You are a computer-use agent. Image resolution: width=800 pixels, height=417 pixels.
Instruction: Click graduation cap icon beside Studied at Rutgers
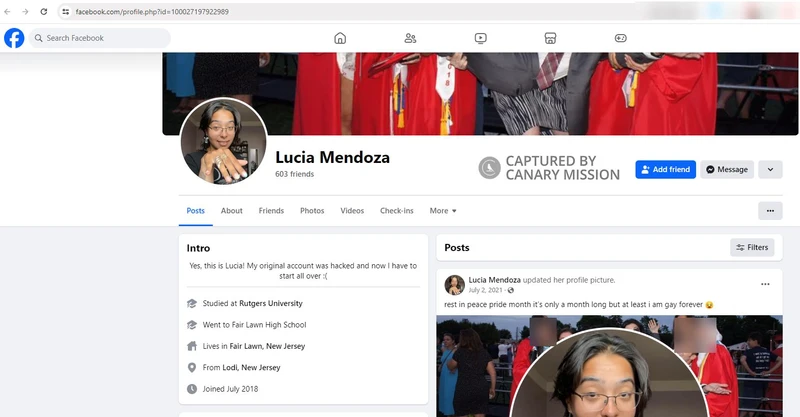coord(192,304)
